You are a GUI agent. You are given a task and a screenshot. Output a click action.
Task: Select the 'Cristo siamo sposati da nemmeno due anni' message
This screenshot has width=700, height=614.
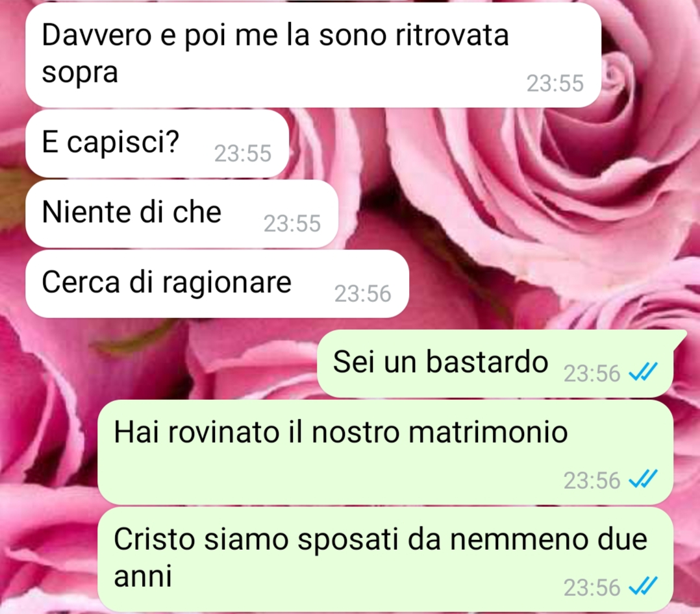coord(385,559)
